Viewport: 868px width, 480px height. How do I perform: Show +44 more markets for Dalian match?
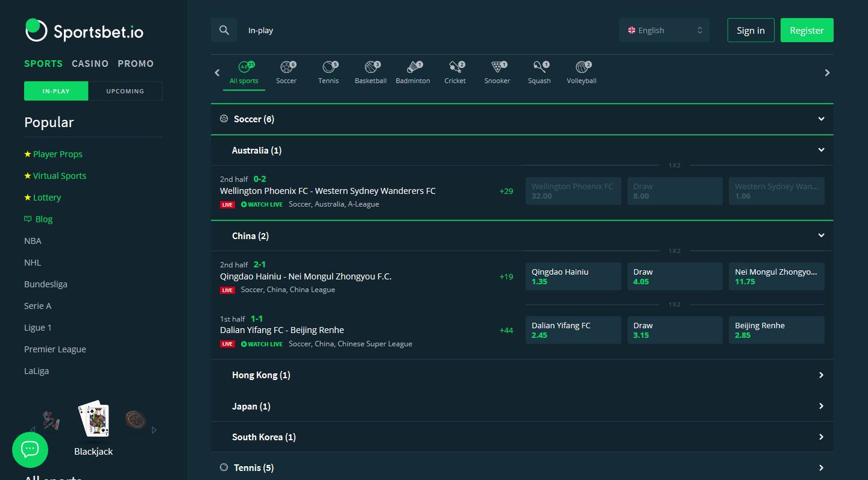click(506, 330)
